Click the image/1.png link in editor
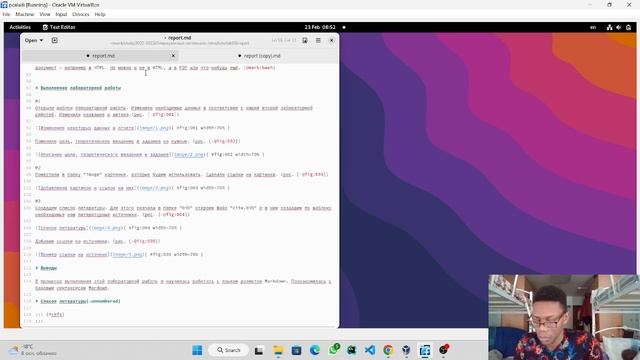 154,128
